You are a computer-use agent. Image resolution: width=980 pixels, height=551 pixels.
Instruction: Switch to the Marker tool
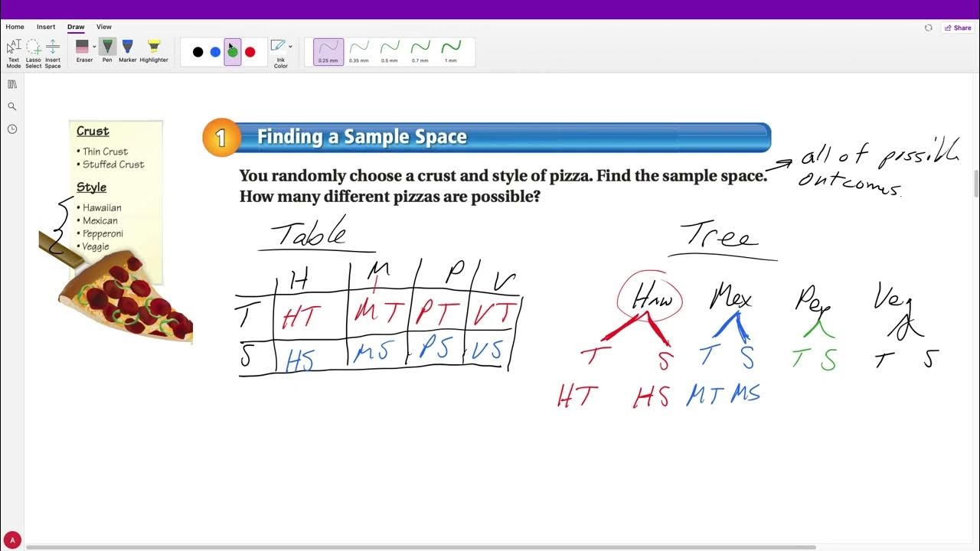pos(127,51)
